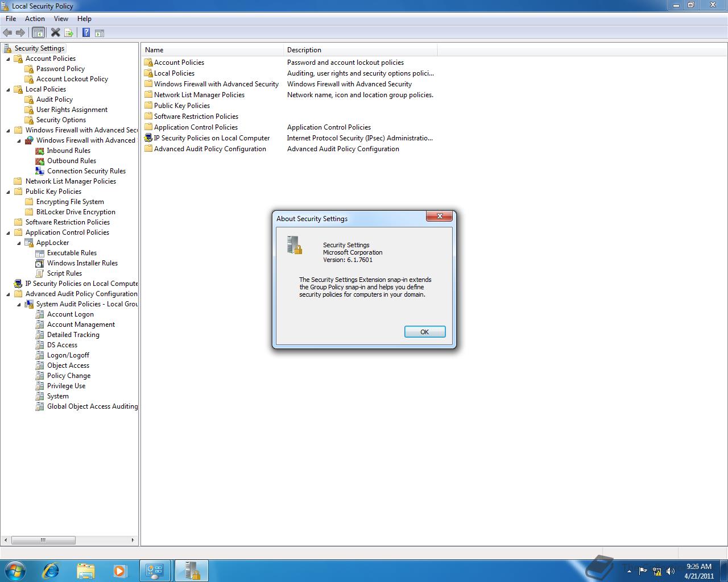
Task: Select Public Key Policies in list
Action: [x=182, y=106]
